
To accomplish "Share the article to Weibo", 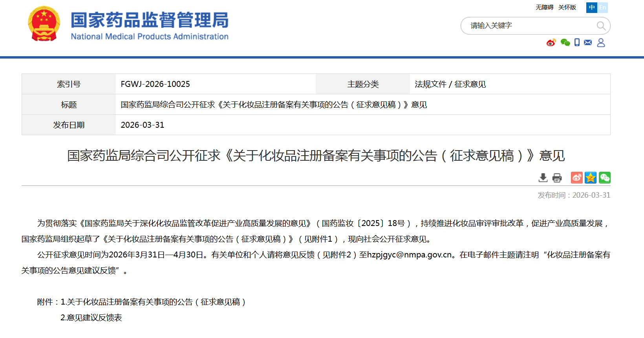I will pos(576,178).
